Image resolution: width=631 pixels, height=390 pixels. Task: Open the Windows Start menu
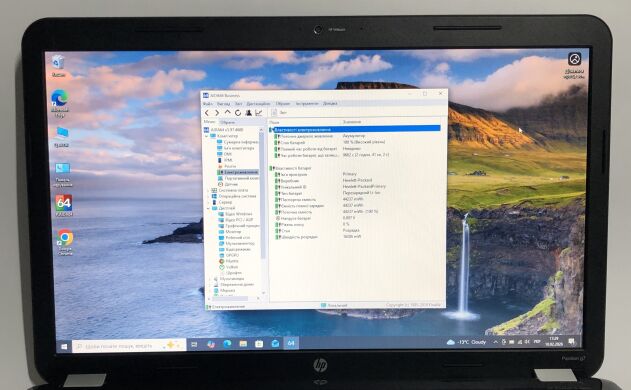point(64,346)
